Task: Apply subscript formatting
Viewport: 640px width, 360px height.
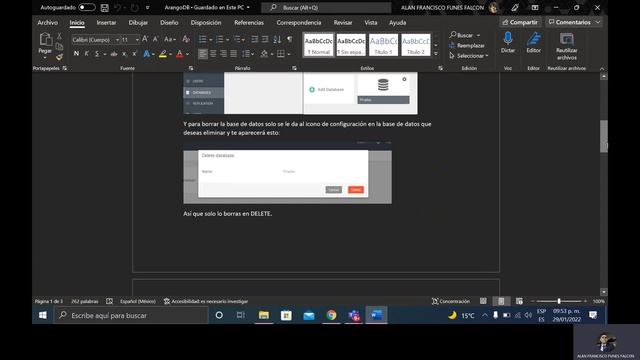Action: pyautogui.click(x=124, y=54)
